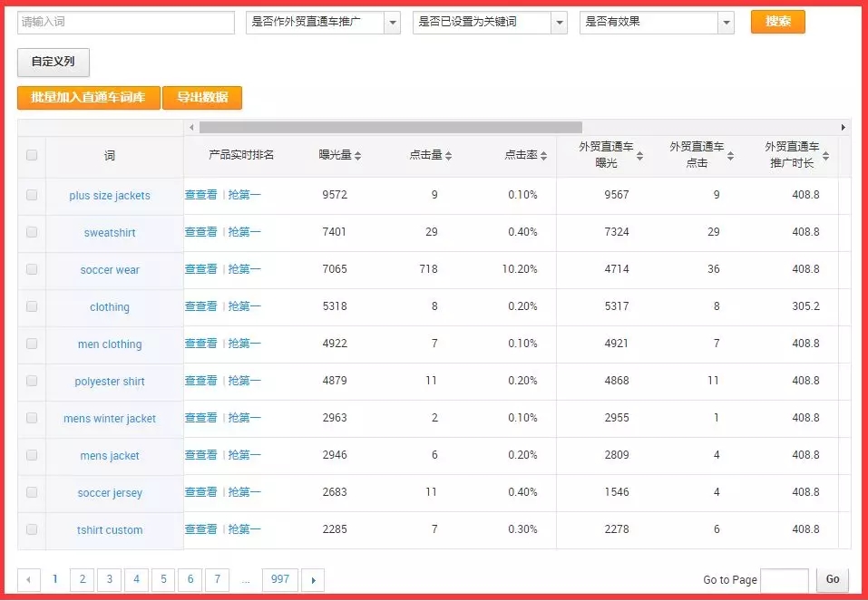This screenshot has height=601, width=868.
Task: Sort by 点击量 column sort icon
Action: tap(448, 156)
